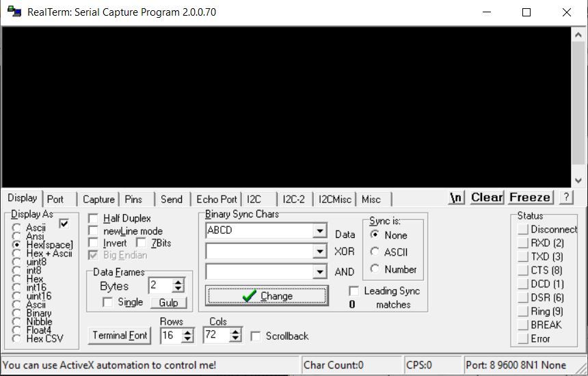
Task: Increase the Rows value
Action: coord(187,332)
